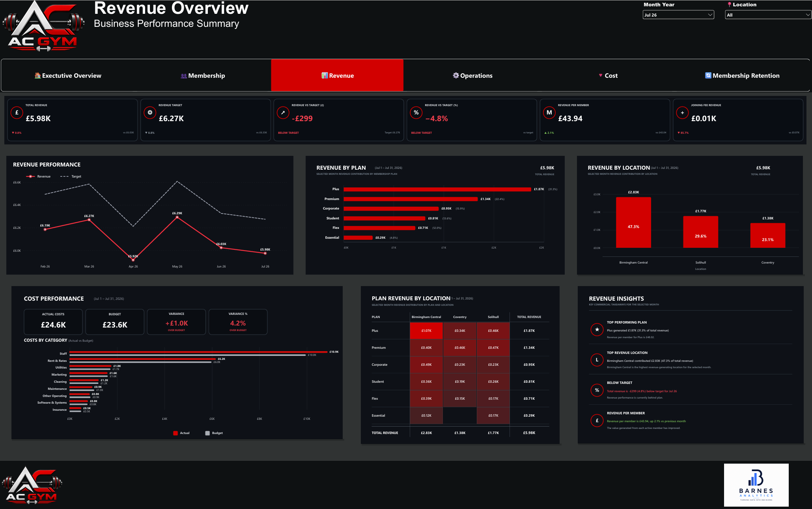
Task: Select the Solihull bar in location chart
Action: point(700,232)
